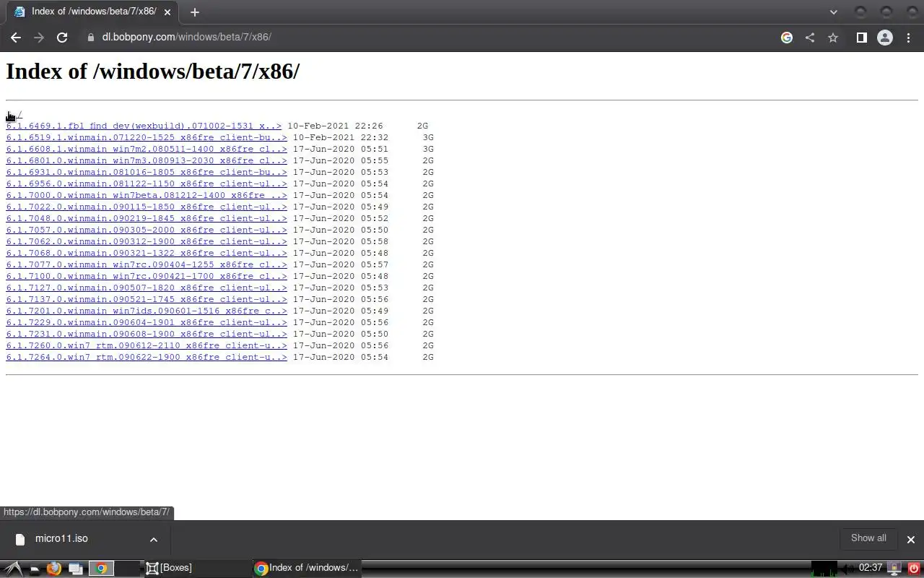Reload the current page

pyautogui.click(x=62, y=38)
